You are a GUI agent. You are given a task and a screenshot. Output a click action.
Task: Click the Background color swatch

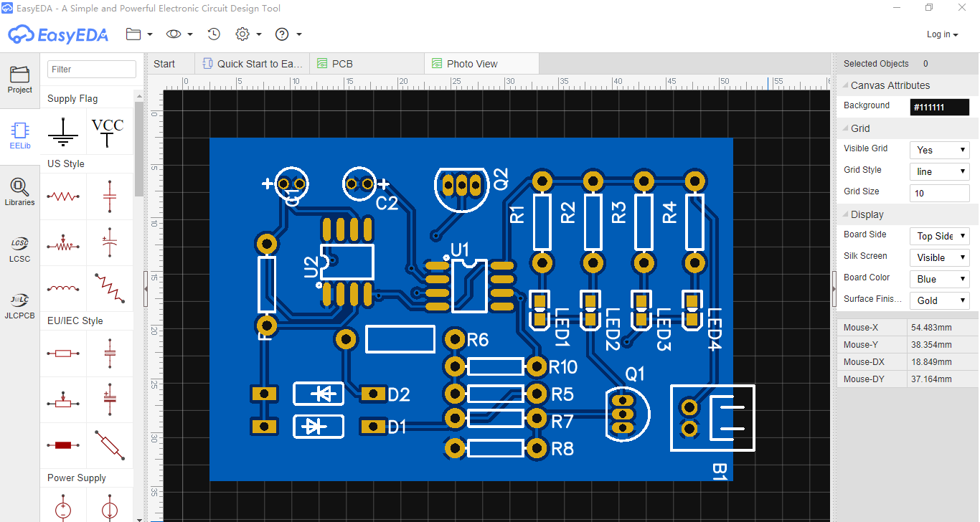(939, 107)
